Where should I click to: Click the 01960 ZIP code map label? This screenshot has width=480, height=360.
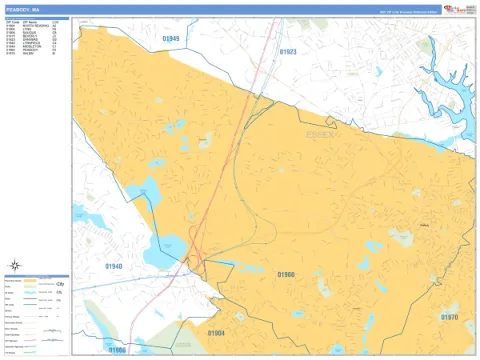click(286, 275)
